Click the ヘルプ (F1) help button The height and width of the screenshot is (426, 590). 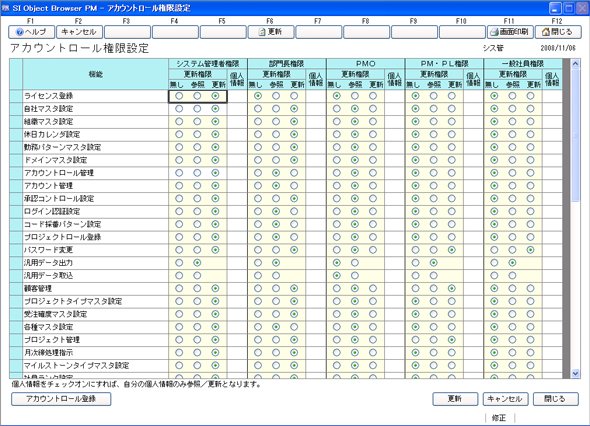tap(32, 32)
